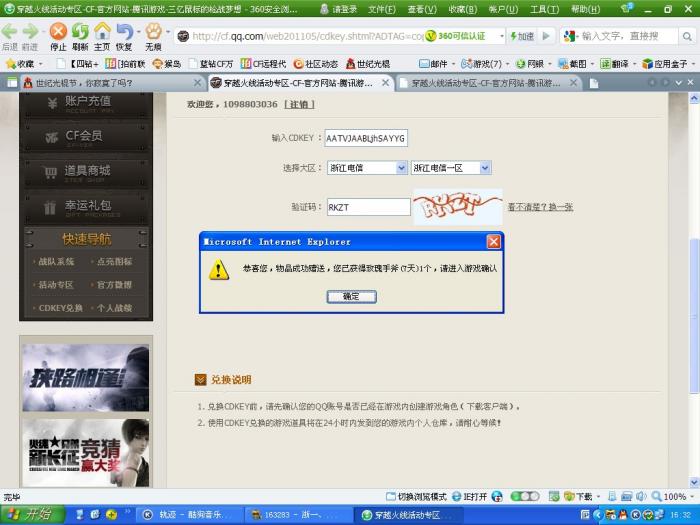Click the search magnifier button

(687, 37)
